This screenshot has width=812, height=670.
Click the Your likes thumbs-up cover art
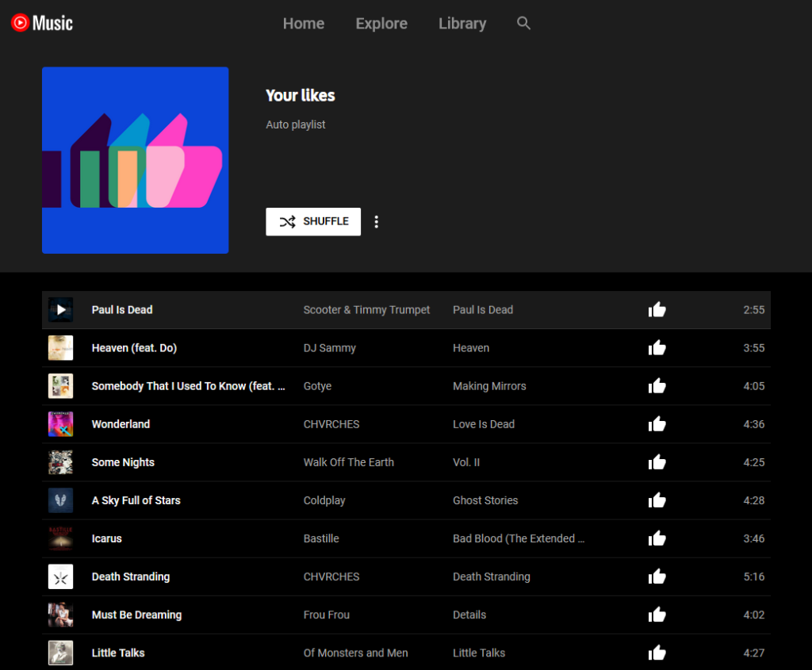[135, 159]
